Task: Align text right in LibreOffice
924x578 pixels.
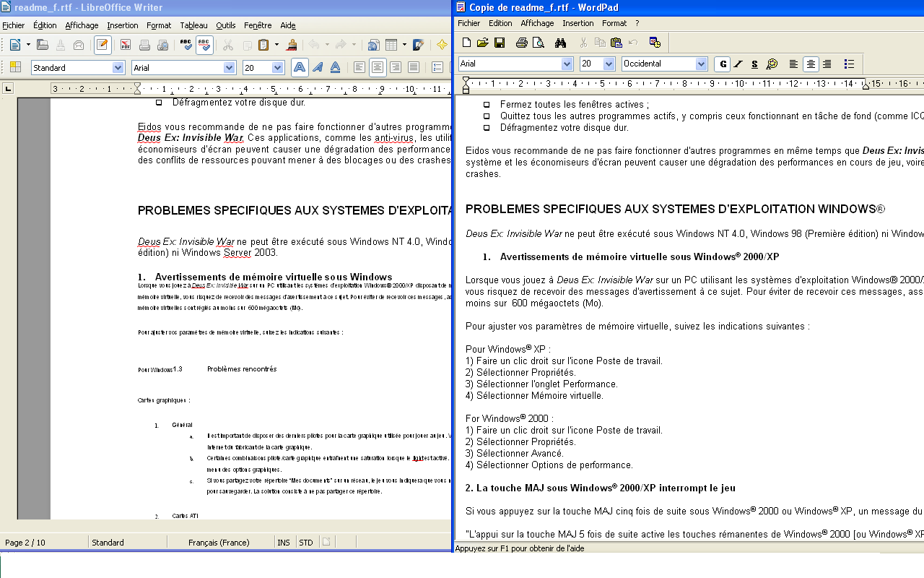Action: 396,67
